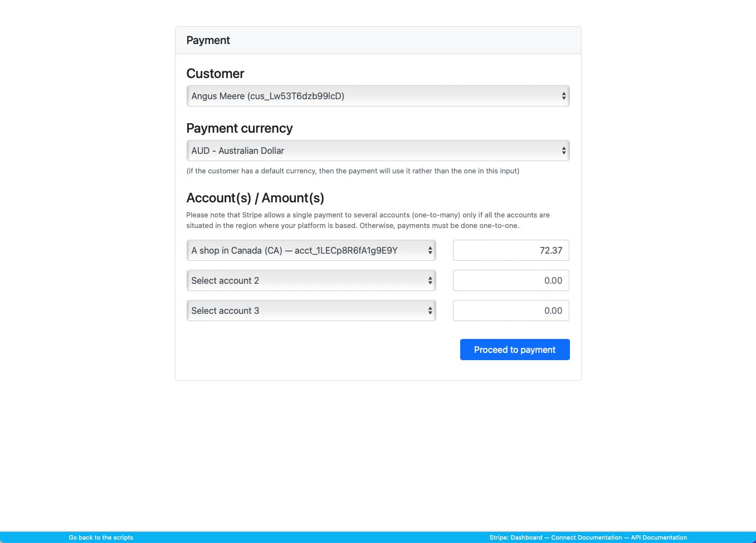Screen dimensions: 756x543
Task: Open the 'Select account 3' dropdown
Action: (x=305, y=311)
